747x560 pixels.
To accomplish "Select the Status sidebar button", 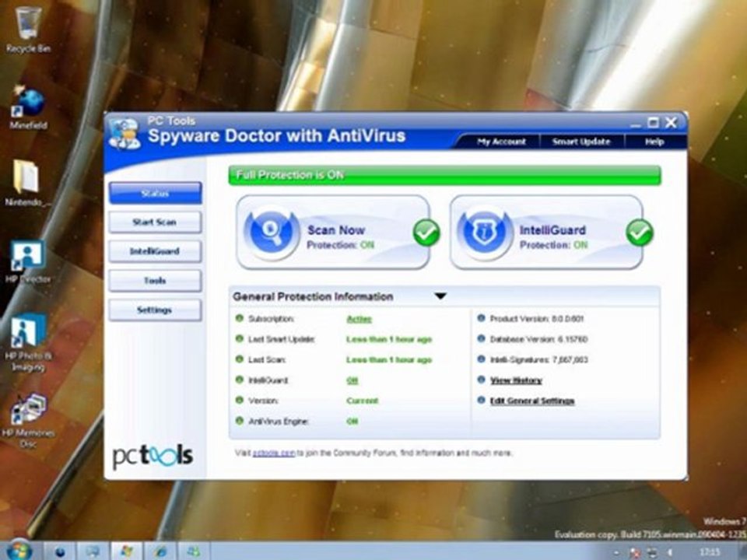I will (156, 194).
